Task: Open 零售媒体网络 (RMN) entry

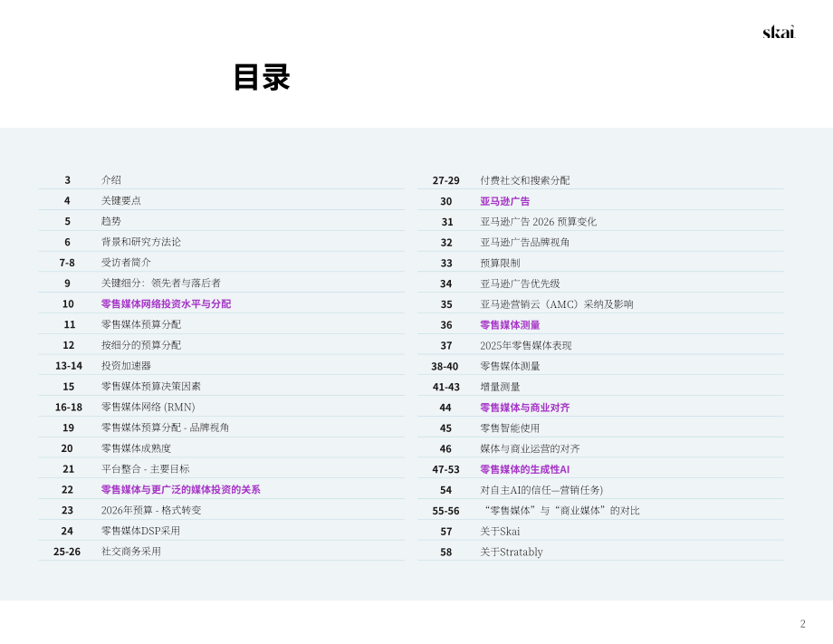Action: 148,407
